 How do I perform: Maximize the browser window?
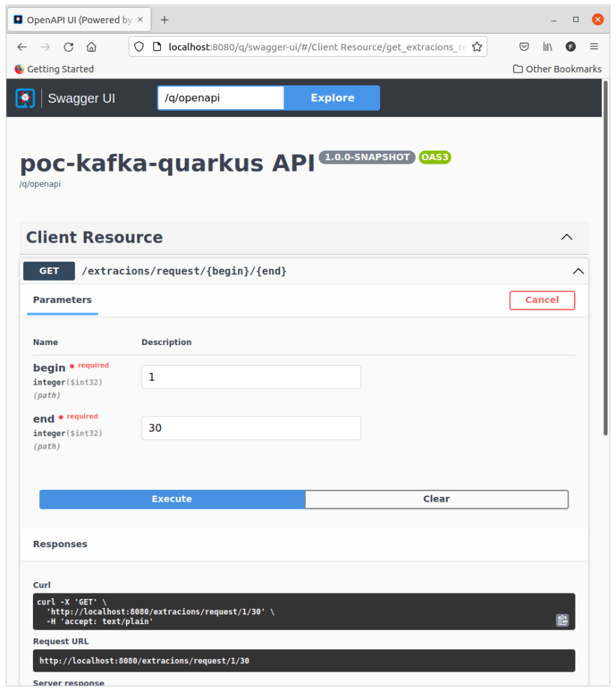[x=576, y=20]
